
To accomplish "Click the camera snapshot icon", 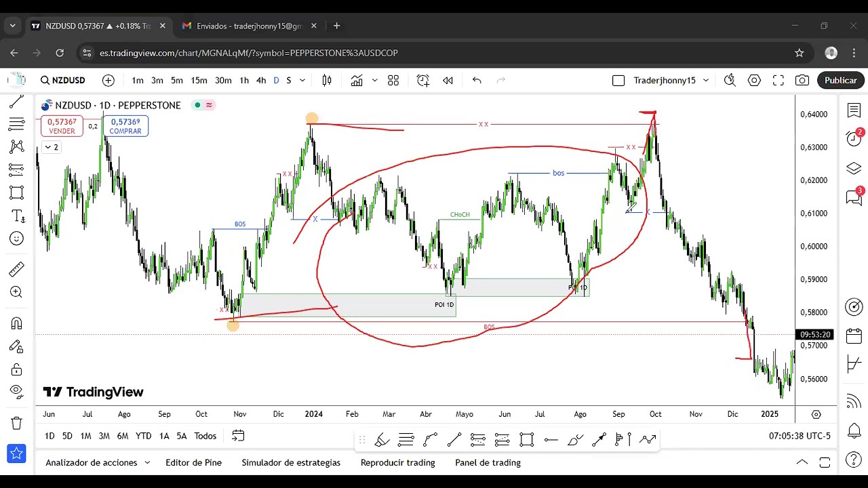I will click(802, 81).
